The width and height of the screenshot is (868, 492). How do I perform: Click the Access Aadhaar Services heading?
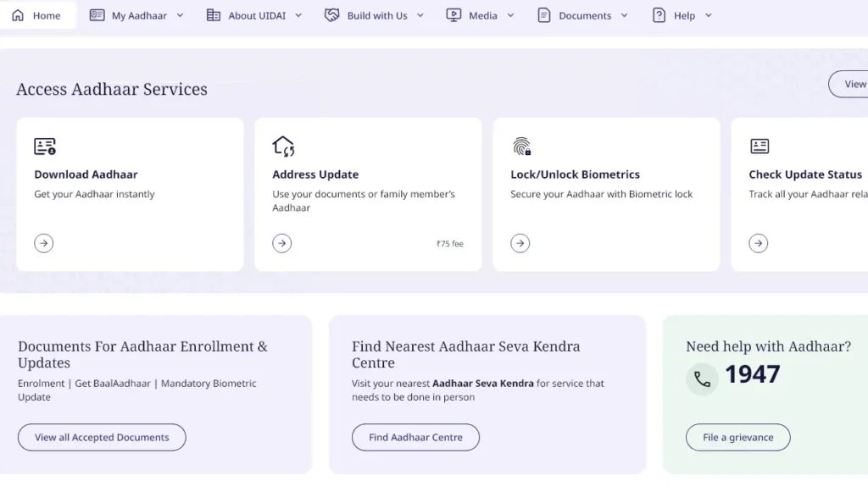coord(112,89)
